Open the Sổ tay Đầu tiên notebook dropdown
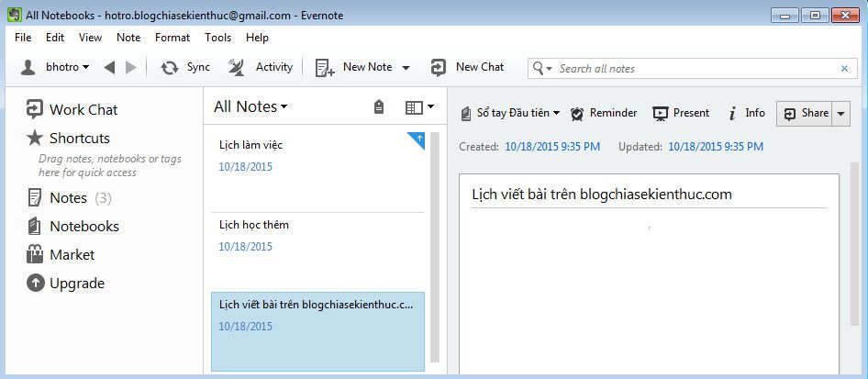Viewport: 868px width, 379px height. click(x=518, y=113)
